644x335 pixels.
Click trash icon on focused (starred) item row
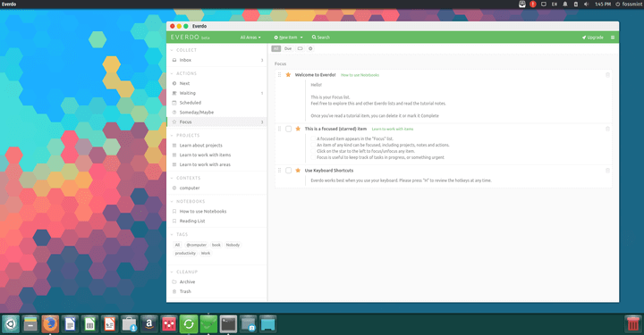point(607,129)
